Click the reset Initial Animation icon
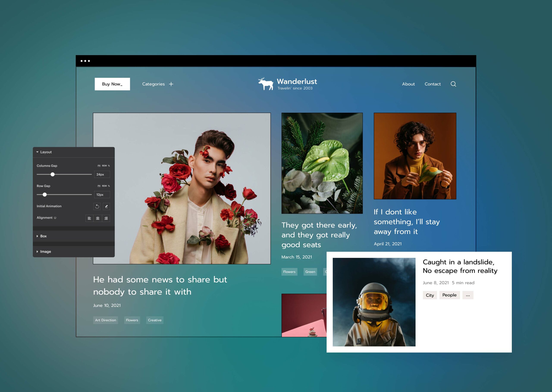 pyautogui.click(x=97, y=206)
